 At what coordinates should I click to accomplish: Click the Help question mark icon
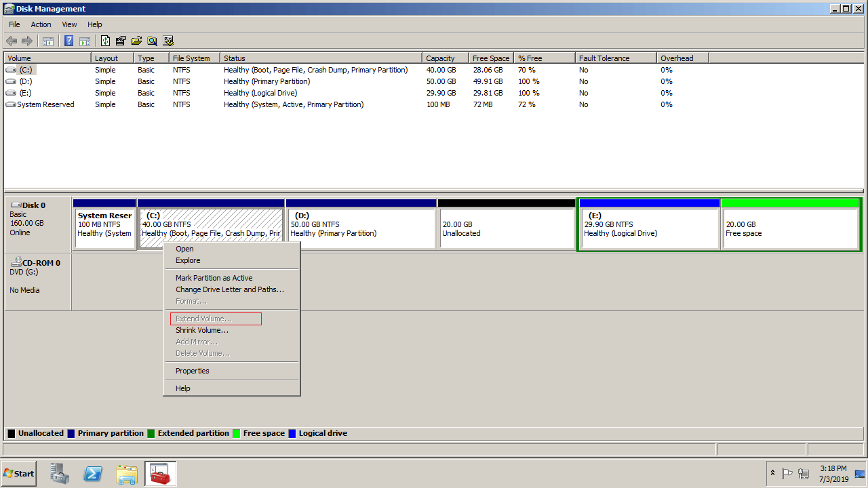(x=68, y=41)
